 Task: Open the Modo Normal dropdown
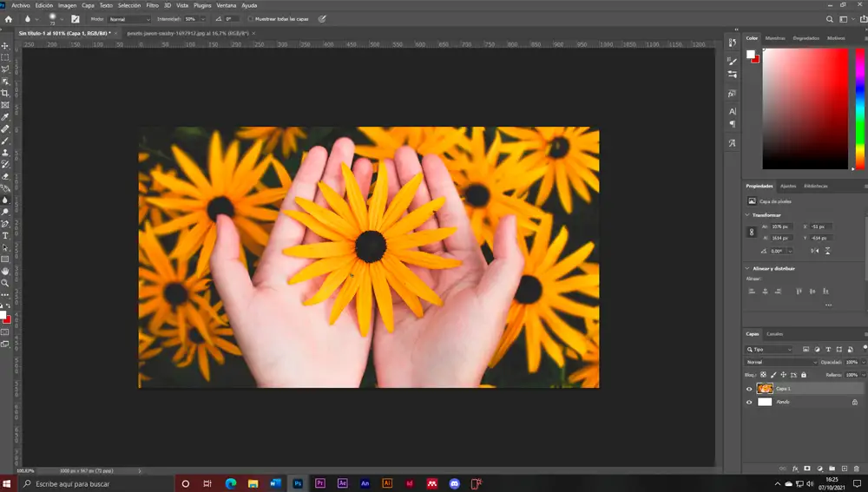[x=129, y=19]
